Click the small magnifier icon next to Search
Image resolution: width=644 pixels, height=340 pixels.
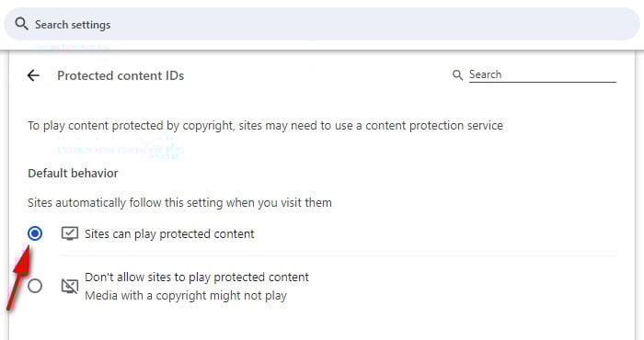pyautogui.click(x=457, y=74)
